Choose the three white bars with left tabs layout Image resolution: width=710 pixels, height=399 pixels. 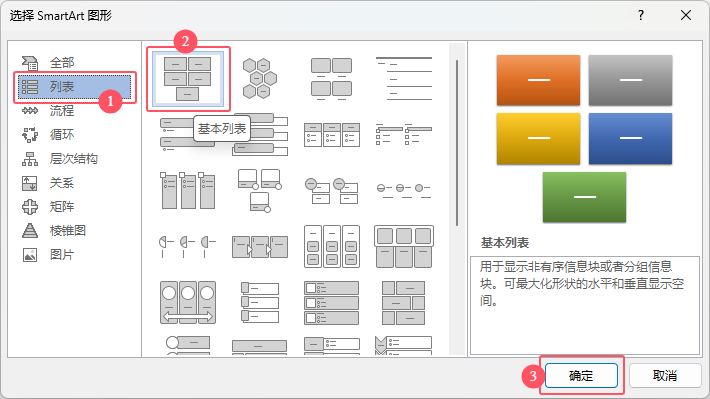(259, 303)
